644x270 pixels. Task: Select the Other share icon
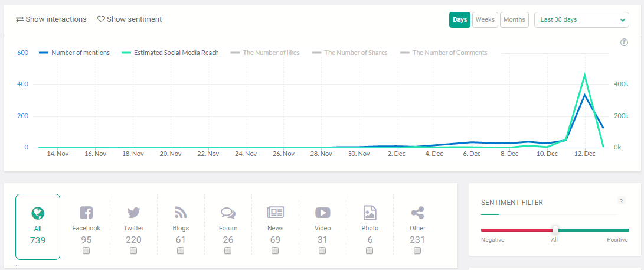[x=417, y=213]
